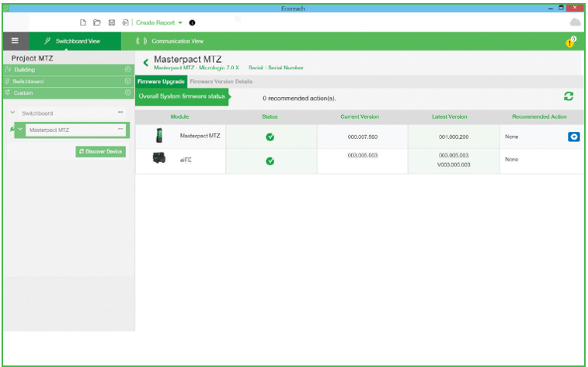Add a Switchboard with plus icon

(127, 81)
